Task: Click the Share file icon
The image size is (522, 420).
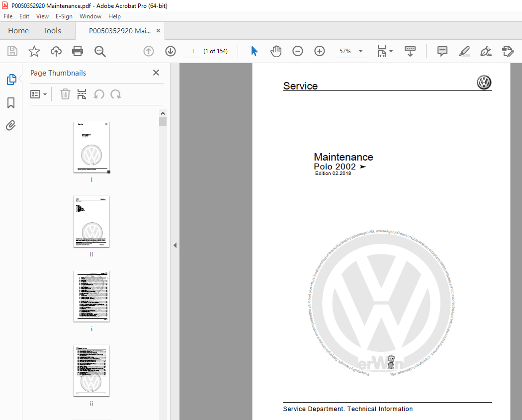Action: pyautogui.click(x=56, y=51)
